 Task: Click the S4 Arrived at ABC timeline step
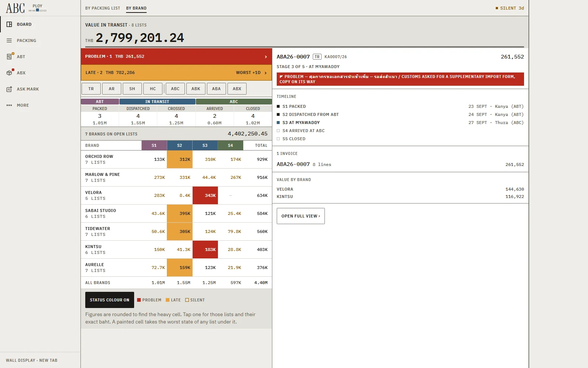pyautogui.click(x=400, y=131)
